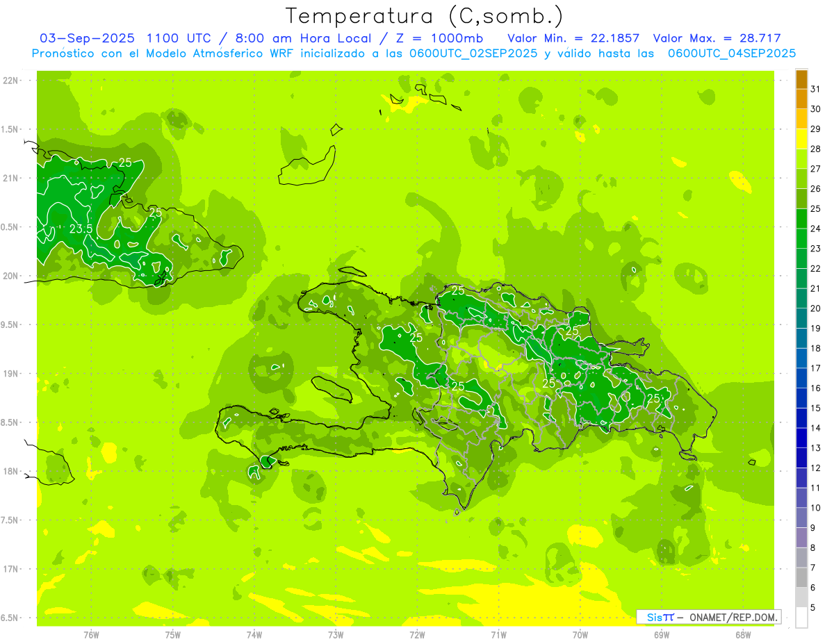Click the "22N" latitude axis label
Screen dimensions: 834x644
point(10,81)
